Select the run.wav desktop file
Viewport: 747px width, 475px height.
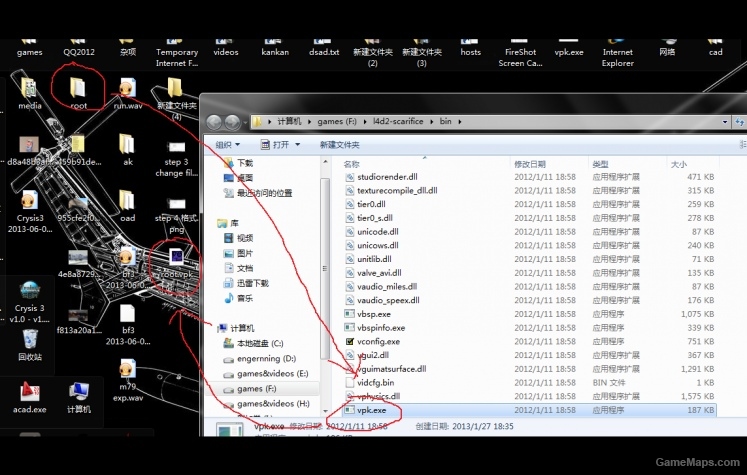(x=127, y=93)
